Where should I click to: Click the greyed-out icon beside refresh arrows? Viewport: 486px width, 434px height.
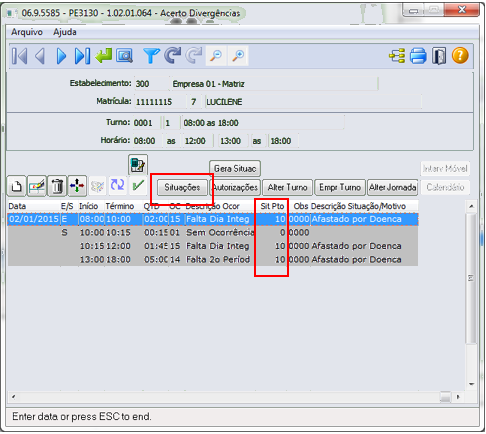point(97,186)
